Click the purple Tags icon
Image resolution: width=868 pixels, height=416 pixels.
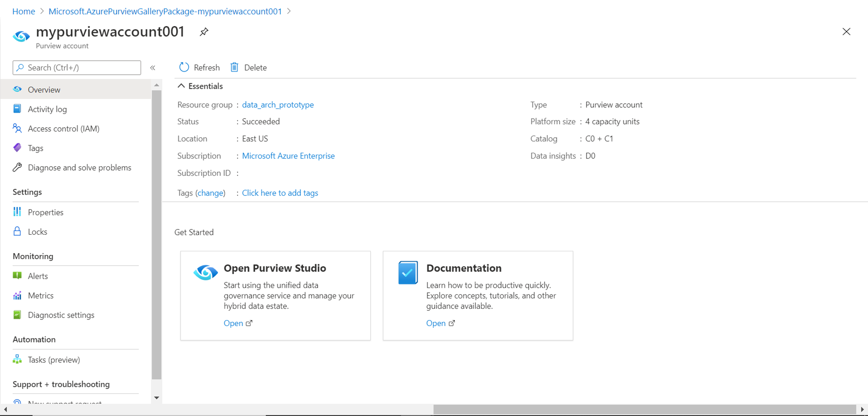[17, 148]
